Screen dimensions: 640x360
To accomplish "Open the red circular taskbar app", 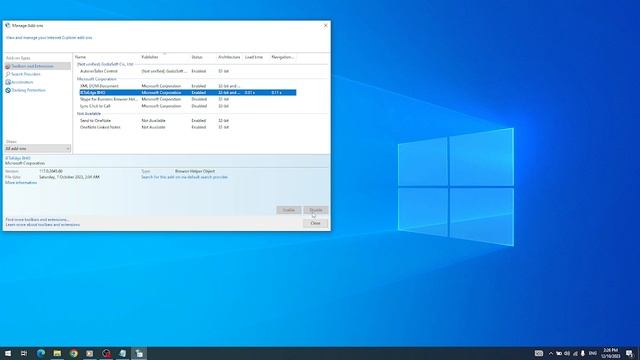I will click(107, 353).
